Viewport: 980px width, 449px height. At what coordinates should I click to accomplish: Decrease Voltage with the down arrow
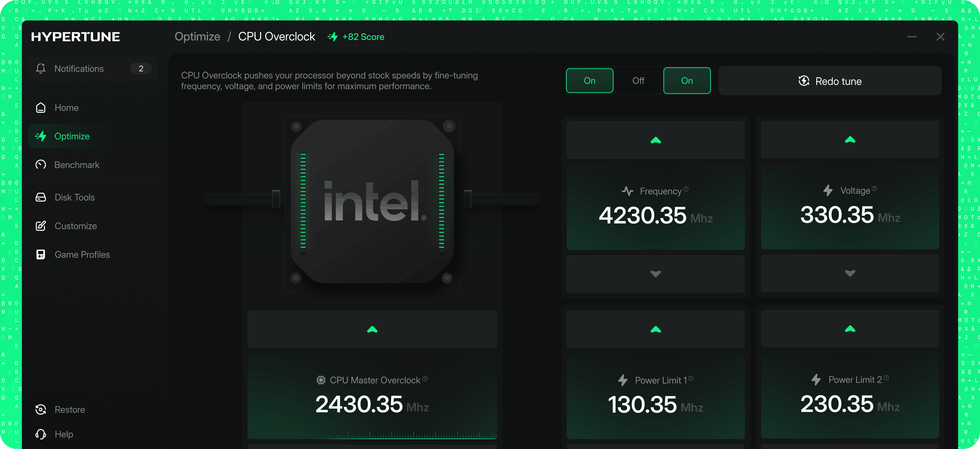coord(850,273)
